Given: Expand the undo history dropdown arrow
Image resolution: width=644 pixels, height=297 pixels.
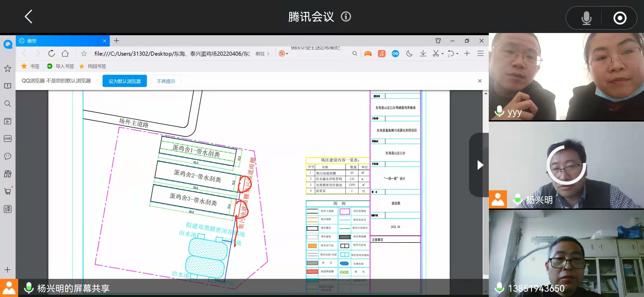Looking at the screenshot, I should [x=457, y=54].
